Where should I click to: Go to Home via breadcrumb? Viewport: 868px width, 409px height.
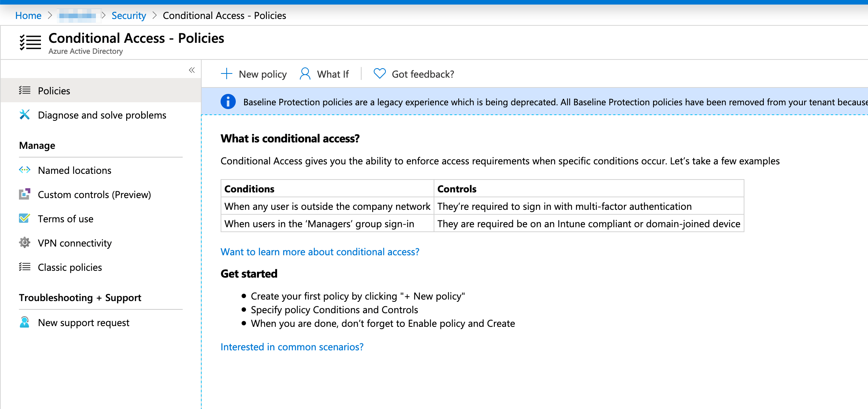coord(28,16)
